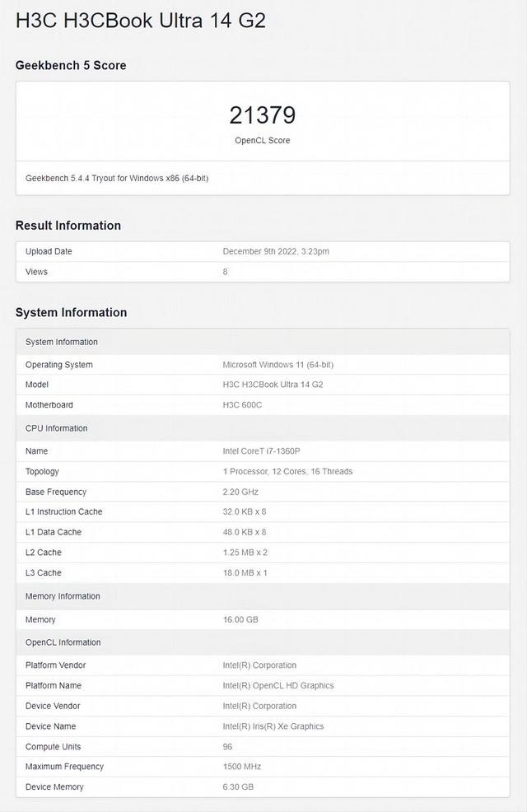Click the Geekbench 5.4.4 Tryout version text
Screen dimensions: 527x812
tap(116, 178)
